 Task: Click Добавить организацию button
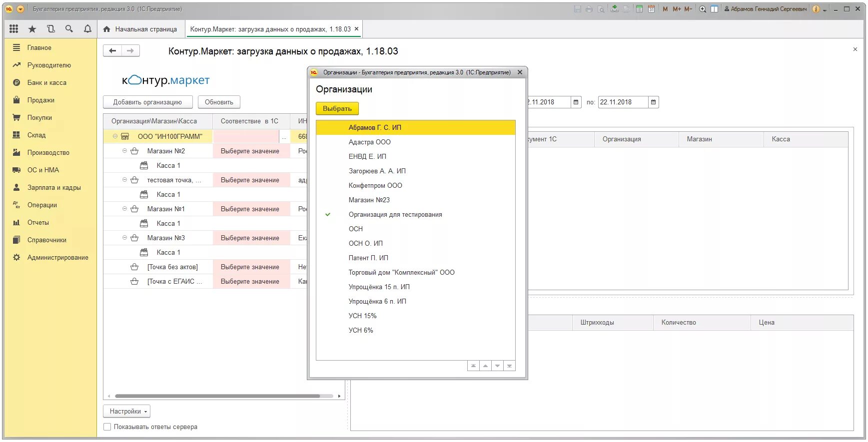pyautogui.click(x=147, y=102)
